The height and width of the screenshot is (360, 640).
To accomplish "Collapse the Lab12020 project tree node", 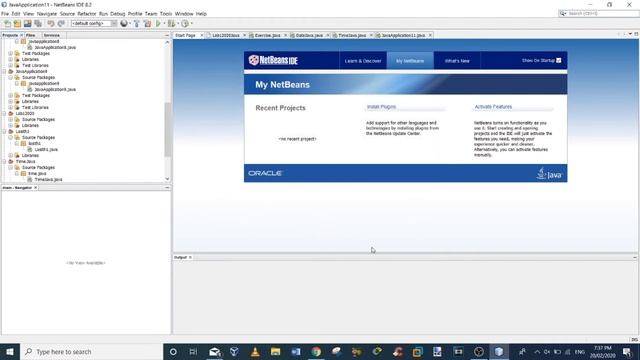I will [4, 113].
